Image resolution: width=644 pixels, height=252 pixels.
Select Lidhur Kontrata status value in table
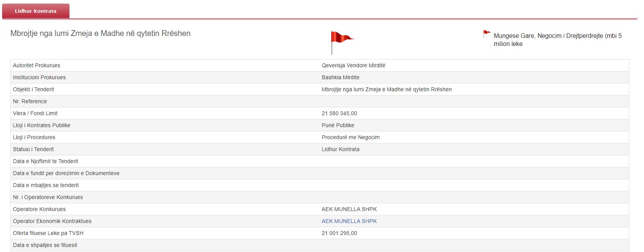341,149
